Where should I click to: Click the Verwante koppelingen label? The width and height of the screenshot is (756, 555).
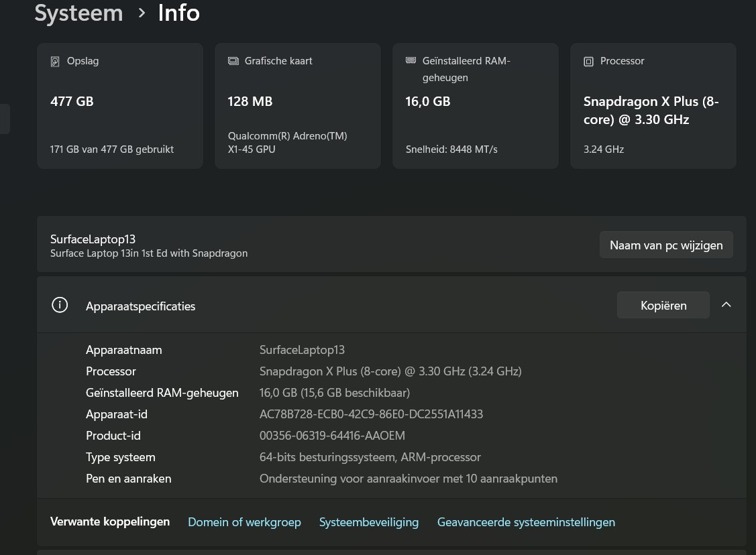[x=110, y=521]
